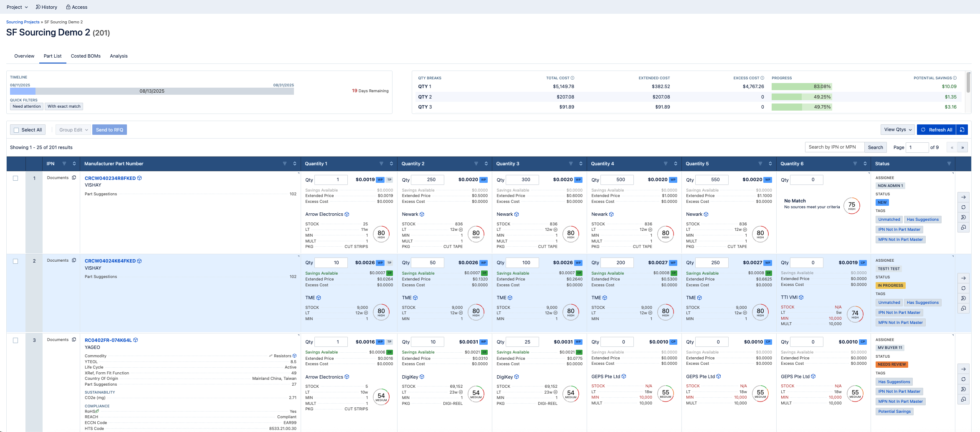This screenshot has width=980, height=432.
Task: Click the arrow icon in row 1 actions
Action: pos(963,197)
